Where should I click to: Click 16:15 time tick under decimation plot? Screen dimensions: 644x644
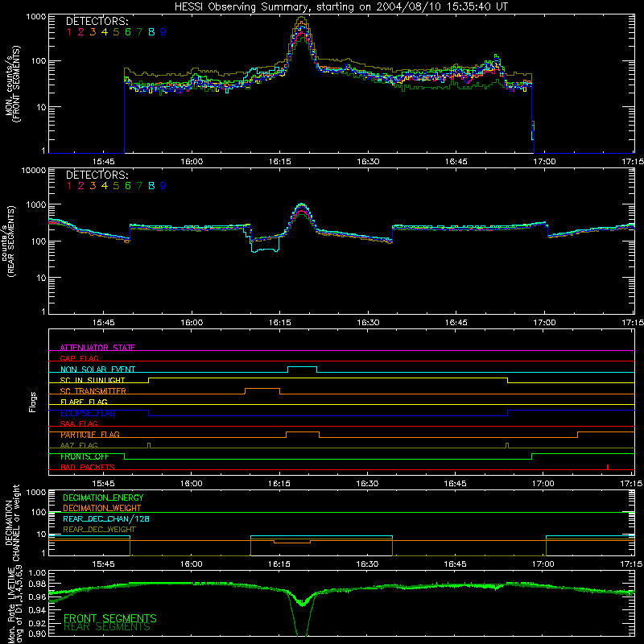[x=279, y=564]
